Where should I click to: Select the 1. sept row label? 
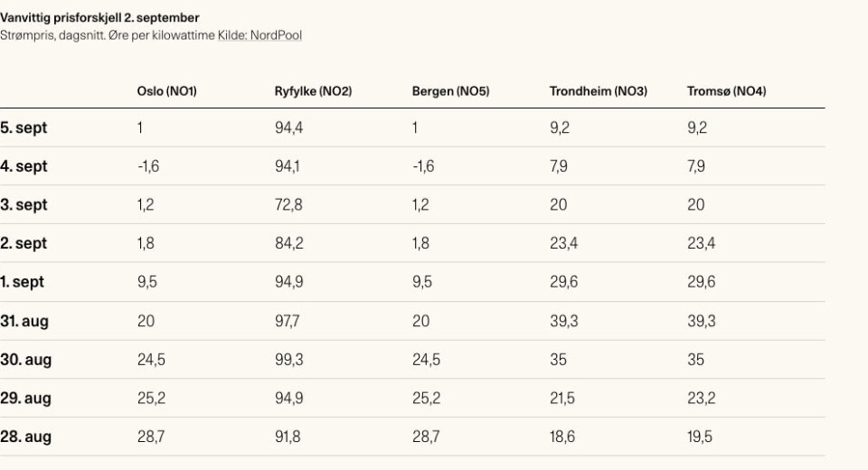(x=22, y=282)
